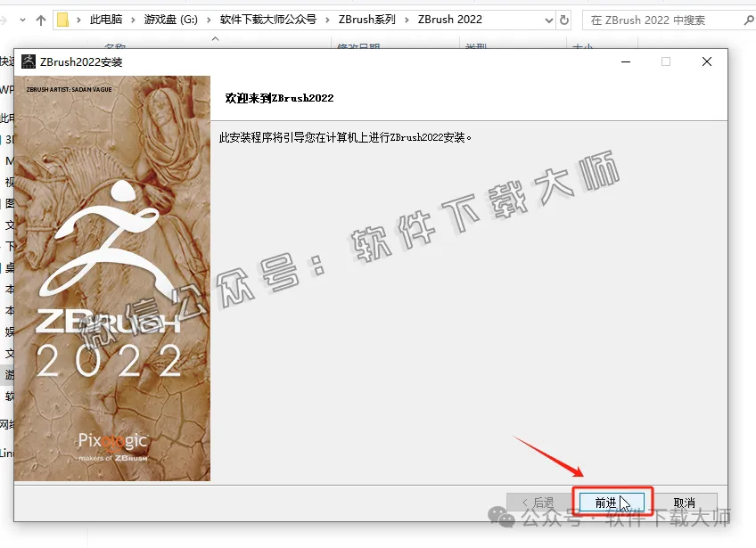756x548 pixels.
Task: Refresh the ZBrush 2022 folder view
Action: pyautogui.click(x=563, y=19)
